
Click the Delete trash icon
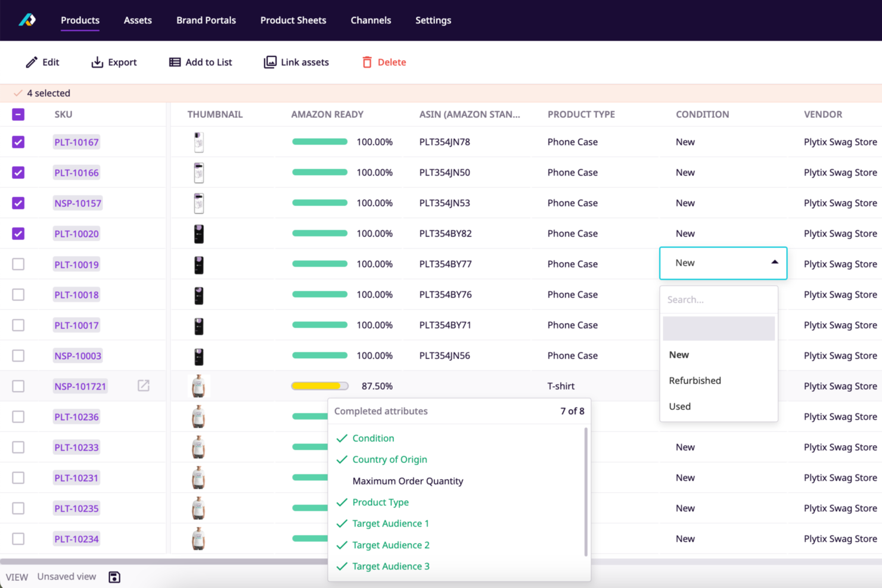tap(367, 62)
